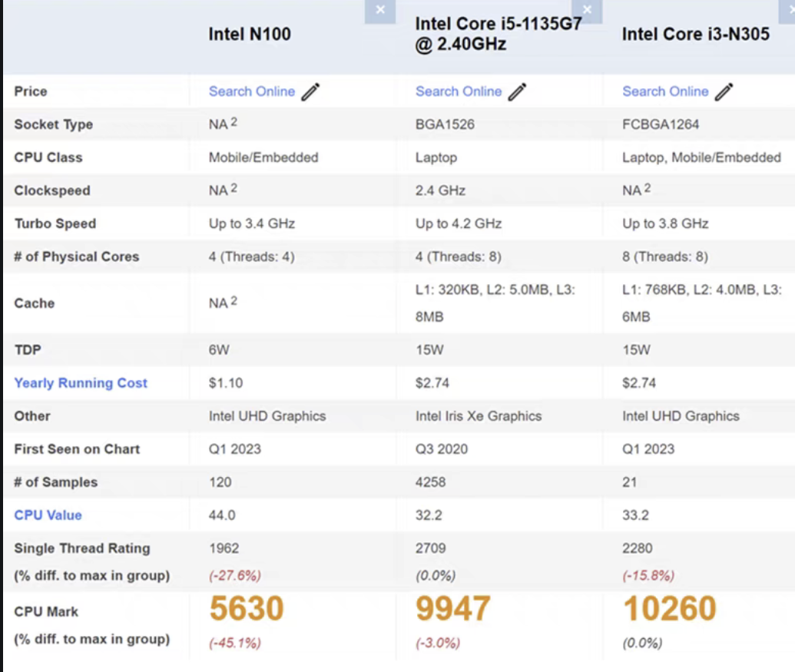Screen dimensions: 795x672
Task: Click pencil edit icon under Core i5-1135G7 price
Action: [x=517, y=91]
